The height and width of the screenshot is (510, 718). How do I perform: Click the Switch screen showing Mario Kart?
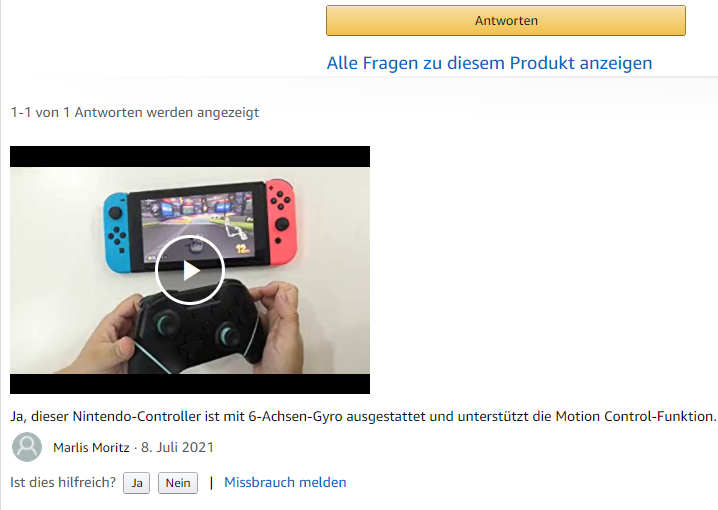pos(197,227)
